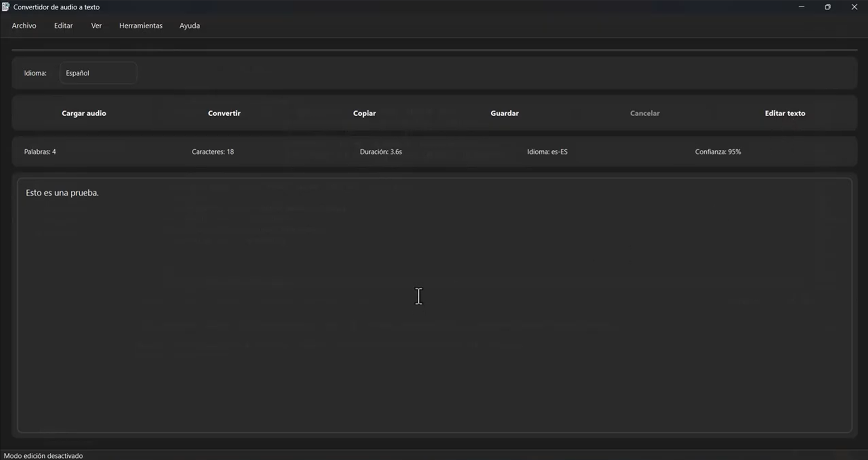Click the app icon in title bar
Viewport: 868px width, 460px height.
click(x=5, y=7)
